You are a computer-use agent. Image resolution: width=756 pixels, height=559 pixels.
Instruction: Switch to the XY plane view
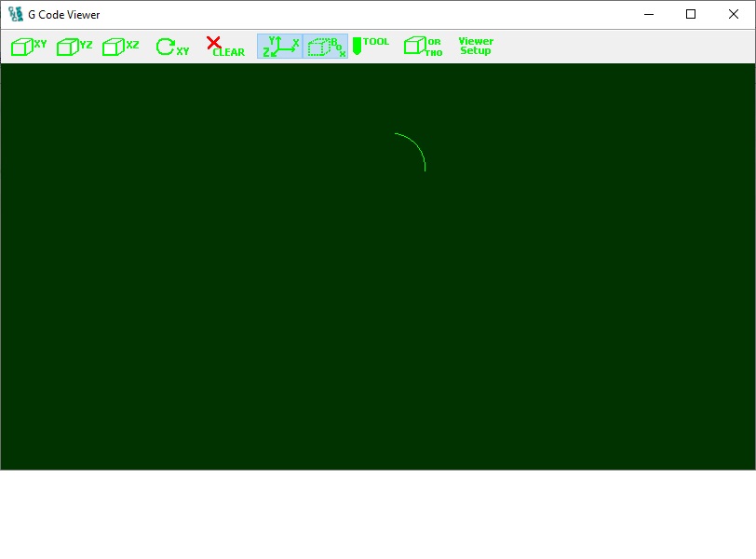(x=29, y=47)
